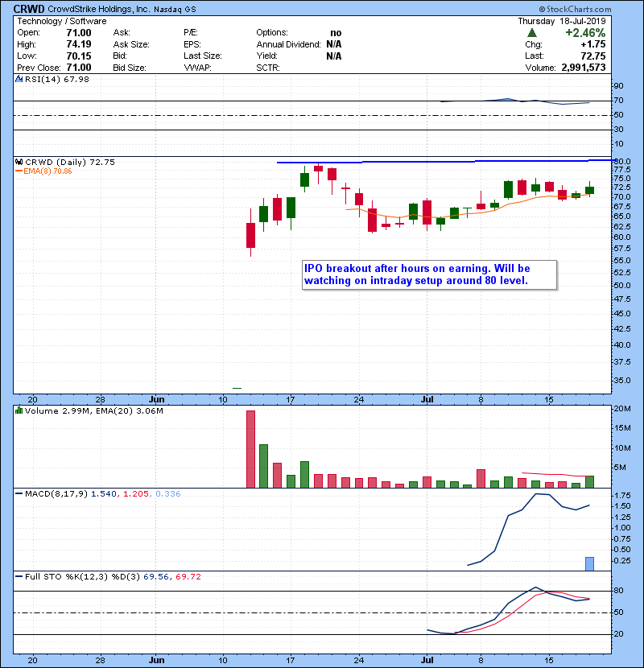This screenshot has width=644, height=668.
Task: Select the Chg value +1.75
Action: [592, 44]
